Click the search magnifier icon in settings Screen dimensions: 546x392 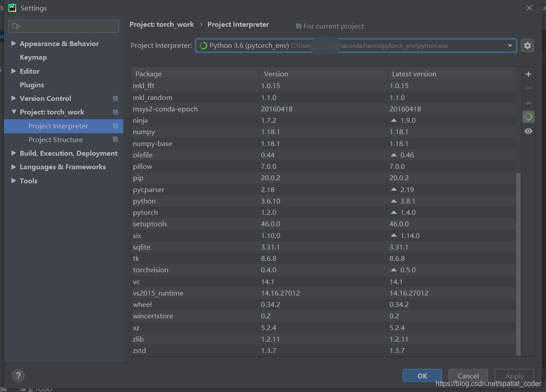click(x=16, y=26)
